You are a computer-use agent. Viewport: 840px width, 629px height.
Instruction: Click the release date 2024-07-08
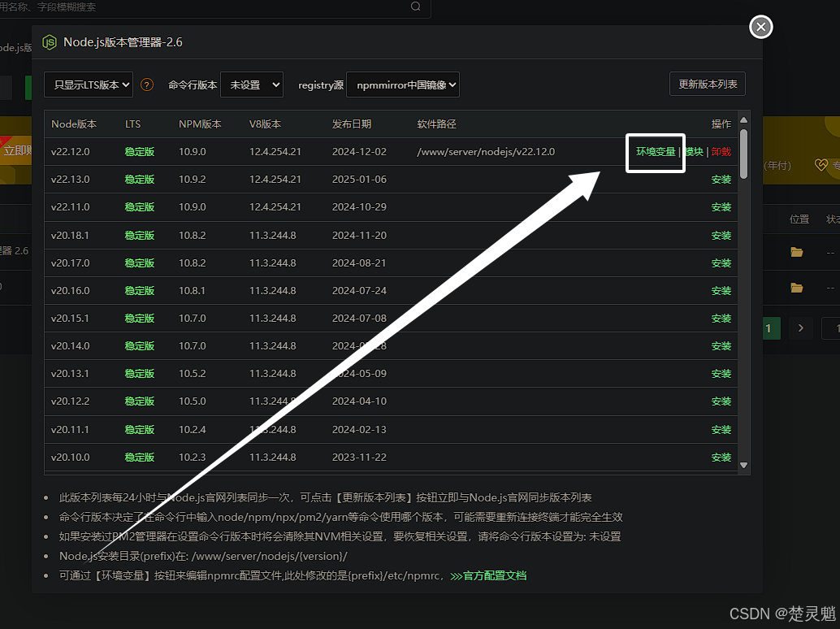click(x=359, y=319)
